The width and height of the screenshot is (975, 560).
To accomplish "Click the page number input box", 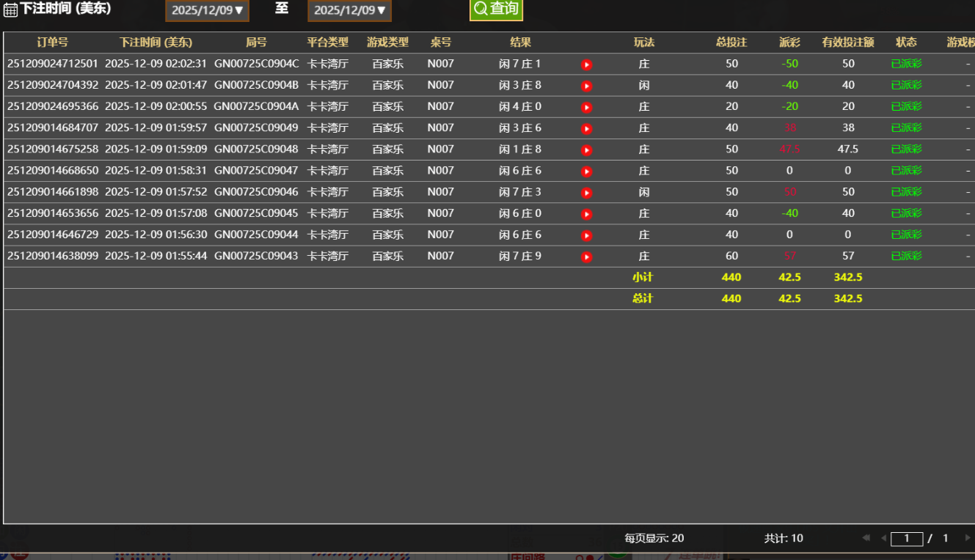I will tap(907, 538).
